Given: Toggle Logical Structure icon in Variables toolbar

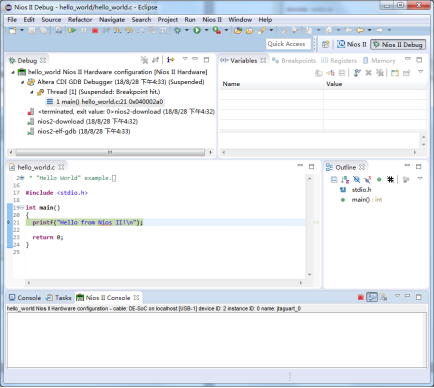Looking at the screenshot, I should (x=330, y=72).
